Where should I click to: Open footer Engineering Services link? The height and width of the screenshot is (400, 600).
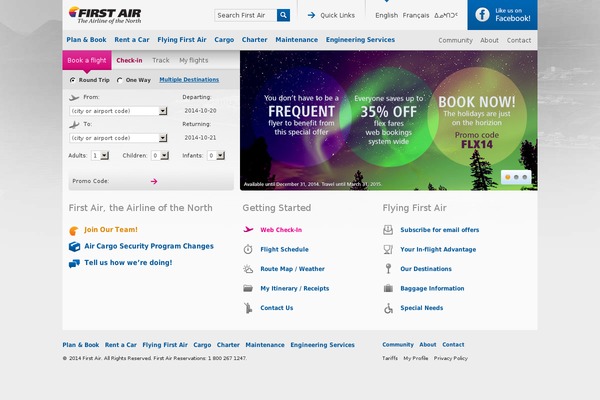pyautogui.click(x=323, y=345)
